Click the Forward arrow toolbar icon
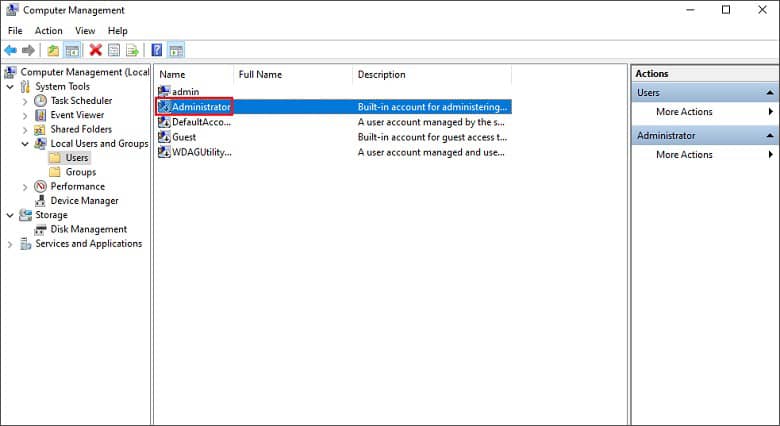Image resolution: width=780 pixels, height=426 pixels. pos(28,50)
